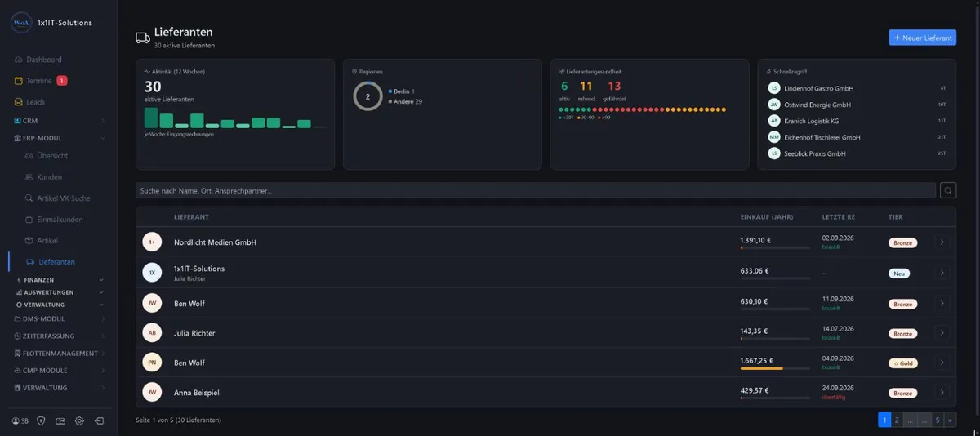Open the SB user profile icon

[x=20, y=420]
